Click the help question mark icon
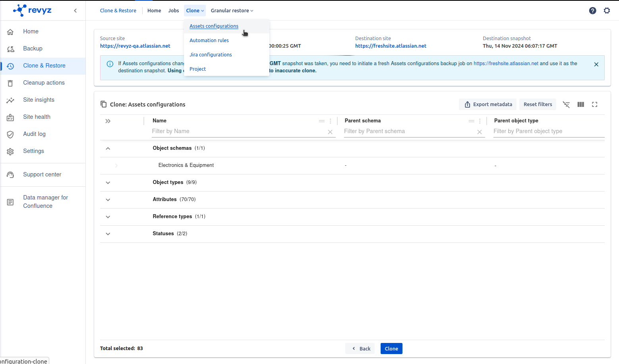The height and width of the screenshot is (364, 619). pos(592,11)
